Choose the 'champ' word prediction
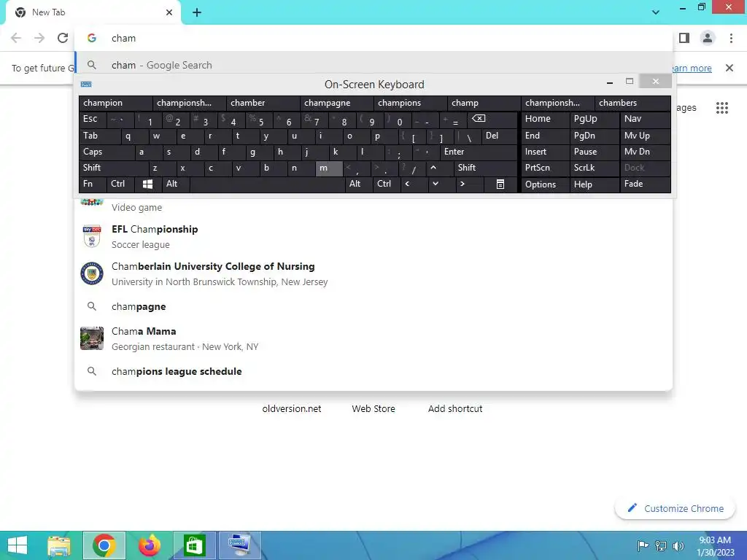747x560 pixels. 484,103
